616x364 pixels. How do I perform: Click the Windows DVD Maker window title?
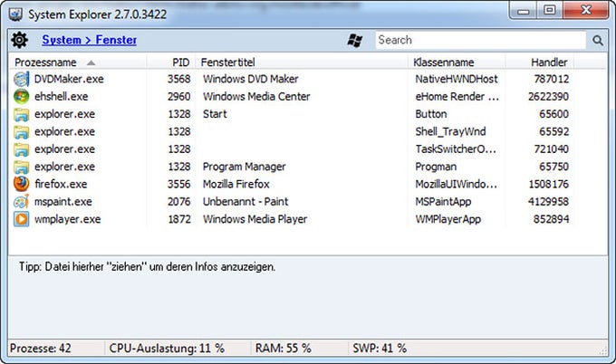[251, 79]
